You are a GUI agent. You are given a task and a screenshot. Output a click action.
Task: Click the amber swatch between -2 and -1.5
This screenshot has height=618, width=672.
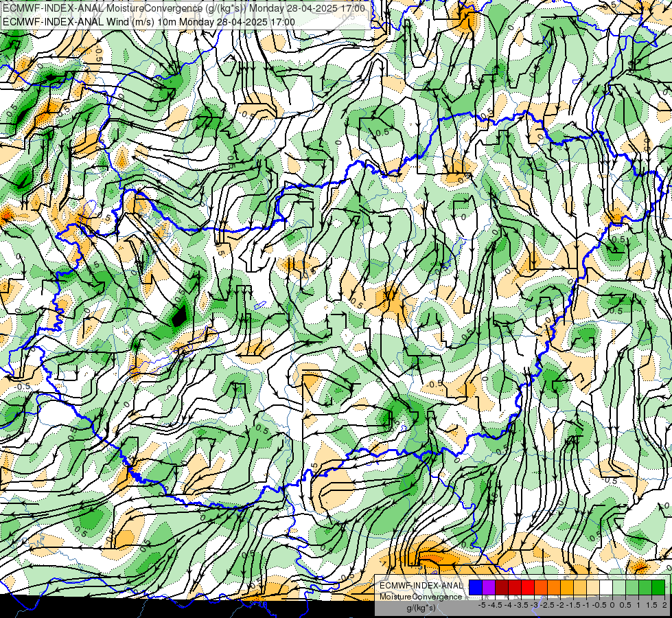click(x=567, y=588)
